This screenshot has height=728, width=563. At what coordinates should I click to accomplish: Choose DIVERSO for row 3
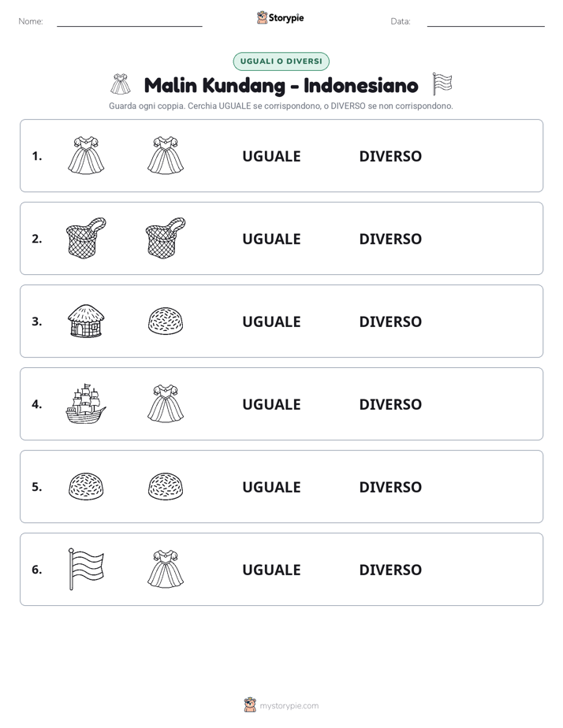pos(390,321)
